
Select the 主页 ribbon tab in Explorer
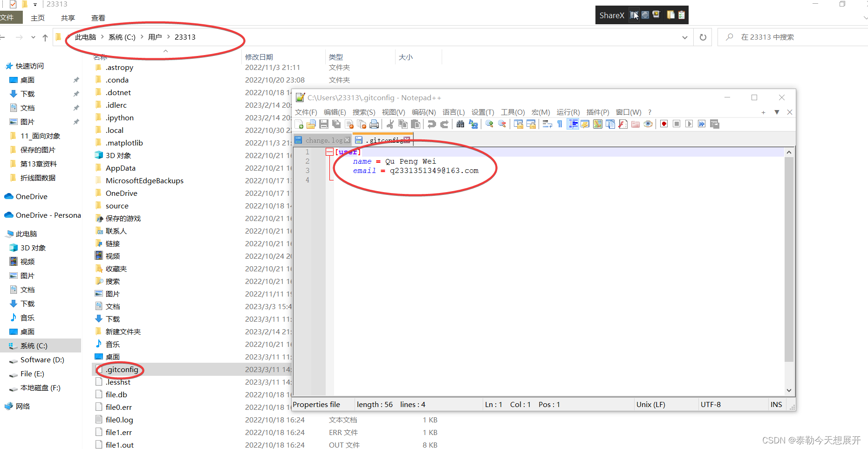[x=38, y=18]
